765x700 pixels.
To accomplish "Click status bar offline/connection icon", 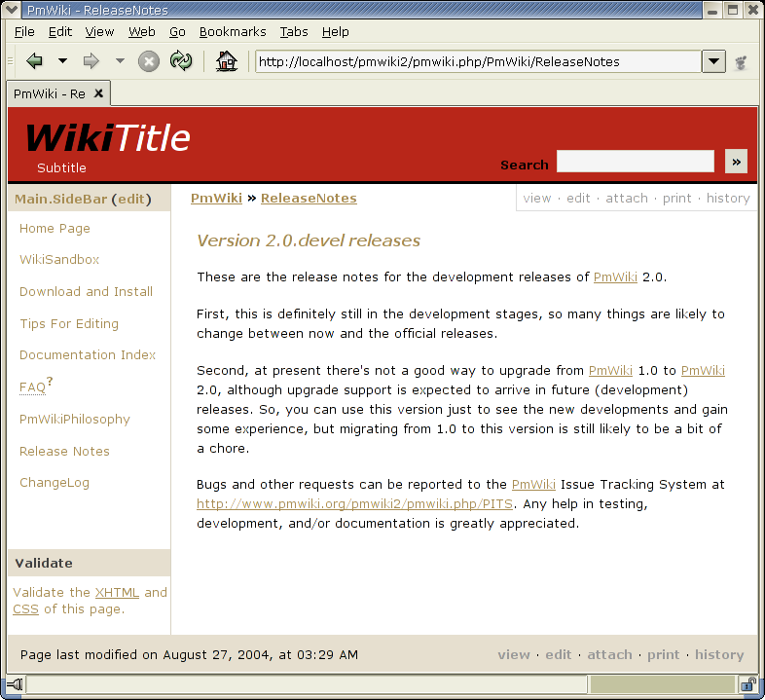I will [15, 684].
